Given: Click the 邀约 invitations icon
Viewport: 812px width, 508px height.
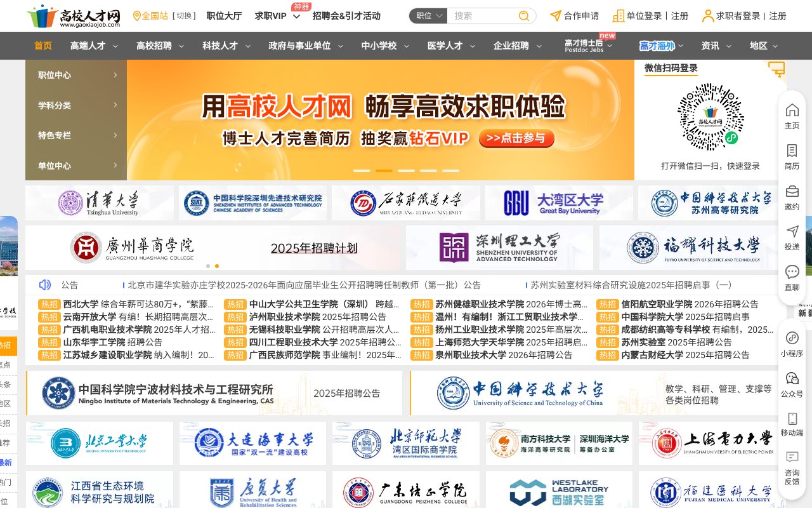Looking at the screenshot, I should tap(791, 197).
